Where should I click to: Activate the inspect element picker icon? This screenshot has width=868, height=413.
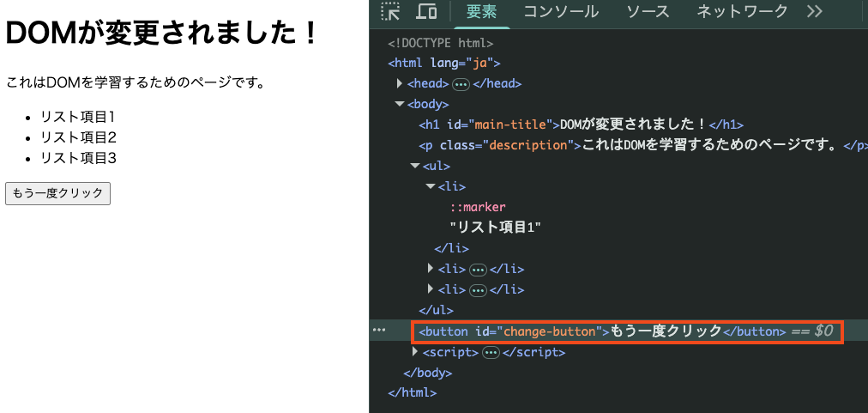(x=391, y=12)
